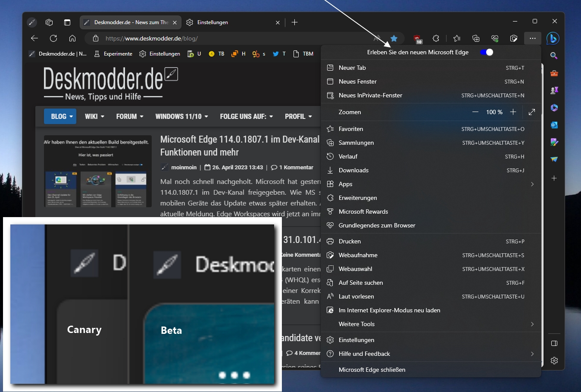This screenshot has width=581, height=392.
Task: Click the three-dot Settings and more button
Action: pos(533,38)
